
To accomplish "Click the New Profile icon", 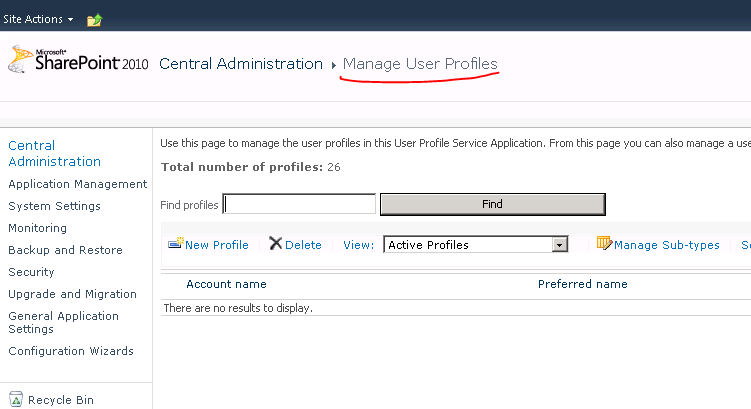I will tap(175, 244).
